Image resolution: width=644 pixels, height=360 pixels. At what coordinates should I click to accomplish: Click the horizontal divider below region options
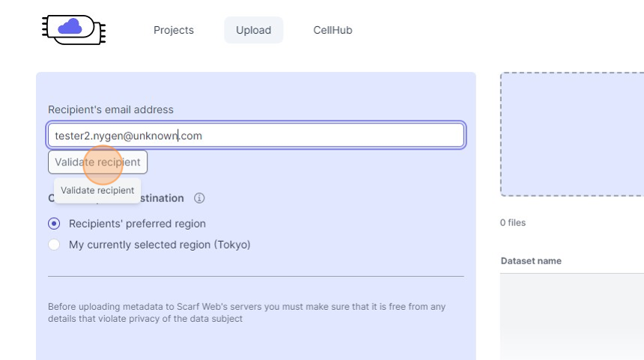tap(255, 276)
